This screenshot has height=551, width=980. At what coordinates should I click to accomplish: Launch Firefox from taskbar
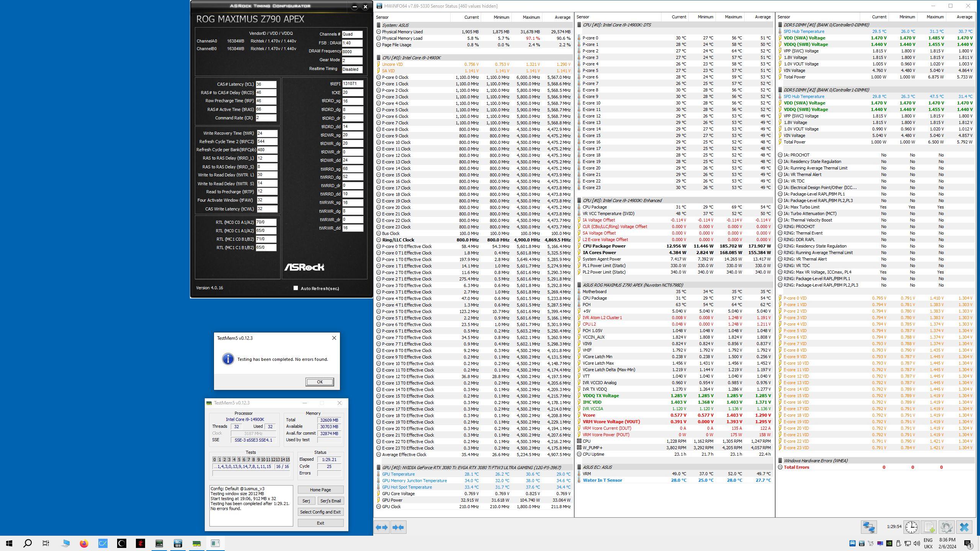84,543
